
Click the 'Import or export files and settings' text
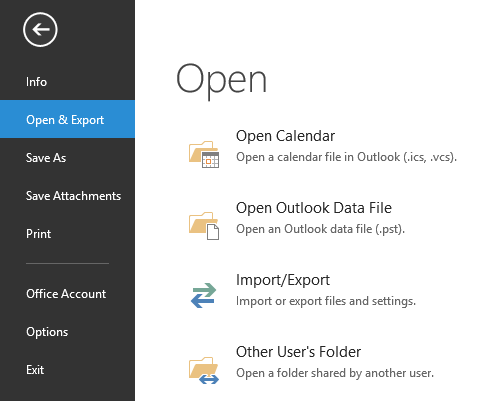tap(326, 301)
